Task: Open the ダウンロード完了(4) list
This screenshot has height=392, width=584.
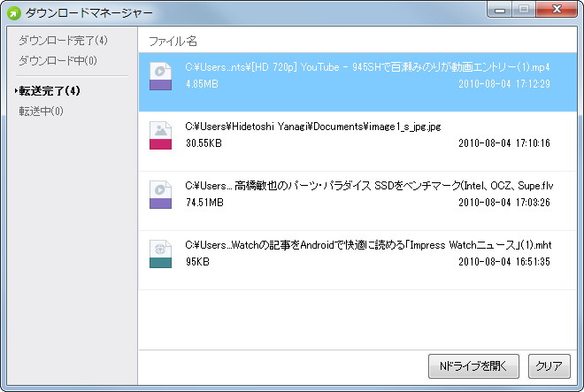Action: pyautogui.click(x=64, y=40)
